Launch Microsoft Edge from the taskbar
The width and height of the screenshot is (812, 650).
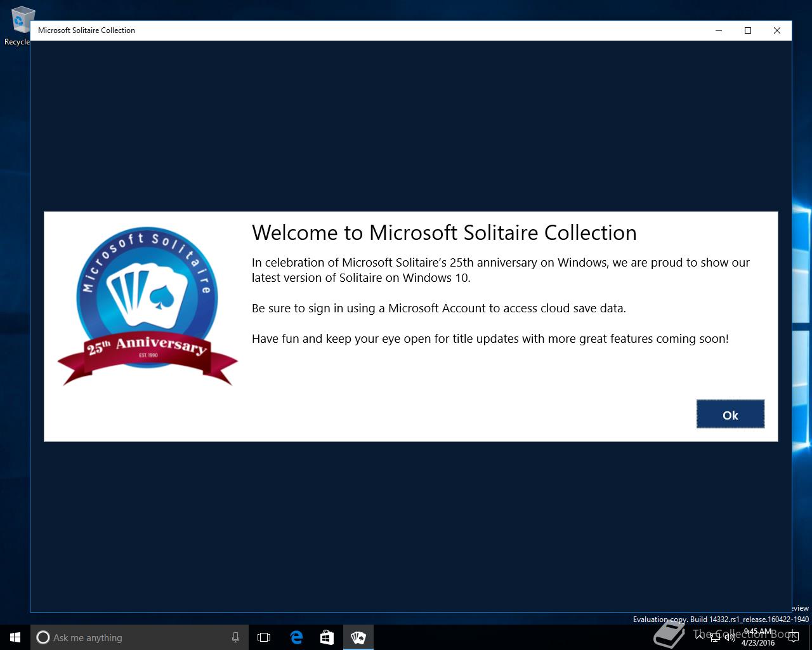pos(296,637)
